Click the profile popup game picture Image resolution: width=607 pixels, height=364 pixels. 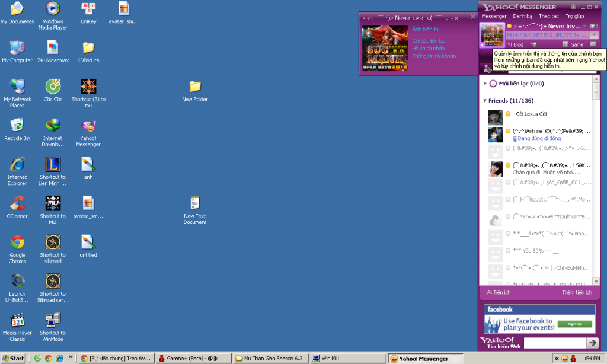click(x=385, y=48)
